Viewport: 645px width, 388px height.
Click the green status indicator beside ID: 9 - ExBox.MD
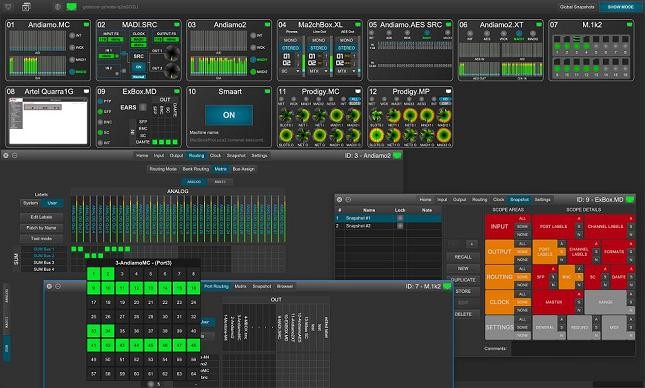(x=630, y=200)
